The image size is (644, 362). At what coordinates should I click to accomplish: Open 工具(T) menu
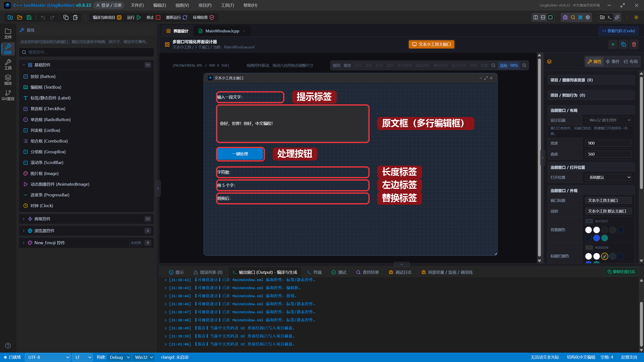click(x=227, y=5)
